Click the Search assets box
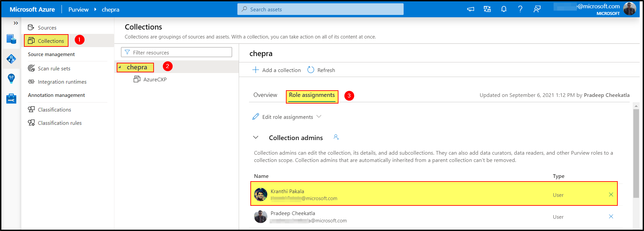Image resolution: width=644 pixels, height=231 pixels. click(321, 9)
